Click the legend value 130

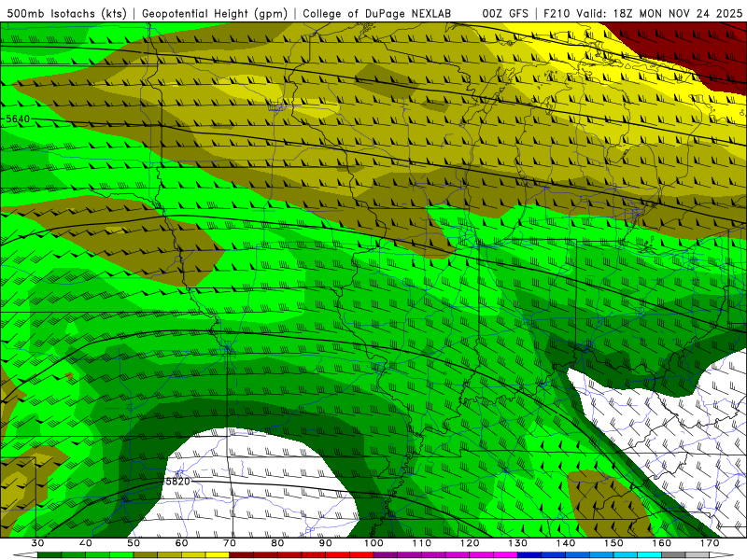(517, 543)
